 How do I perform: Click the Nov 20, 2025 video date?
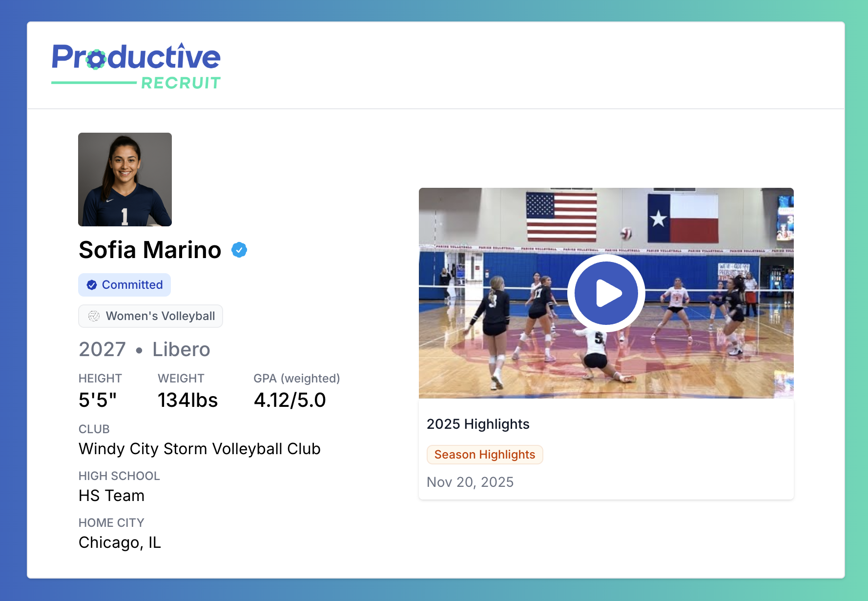470,482
